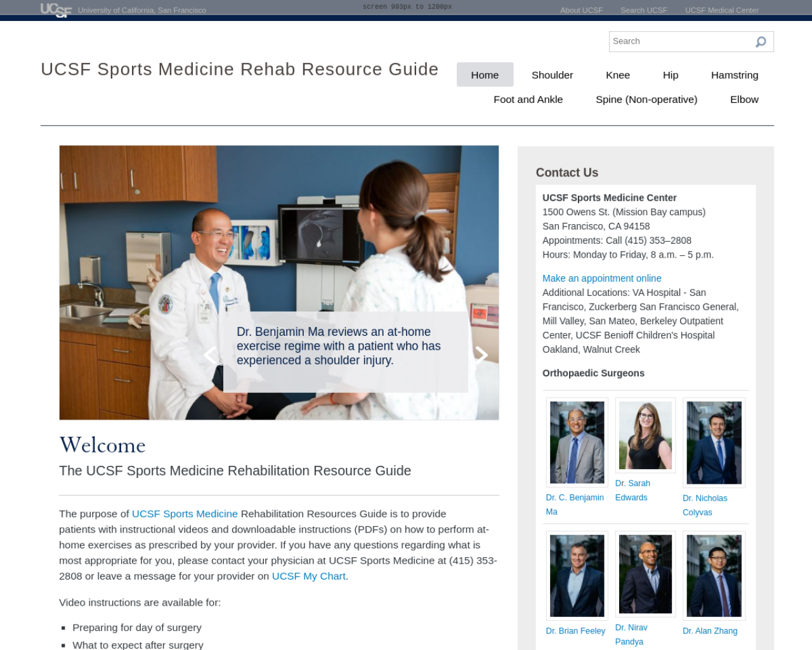
Task: Advance to the next carousel slide
Action: point(481,355)
